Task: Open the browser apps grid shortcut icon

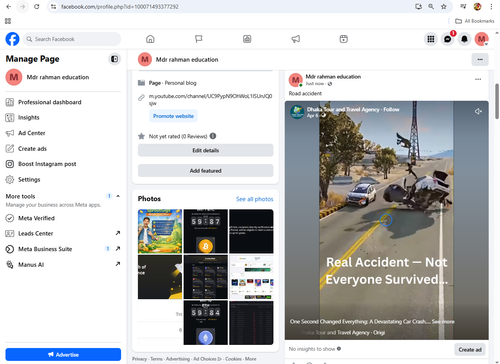Action: tap(8, 21)
